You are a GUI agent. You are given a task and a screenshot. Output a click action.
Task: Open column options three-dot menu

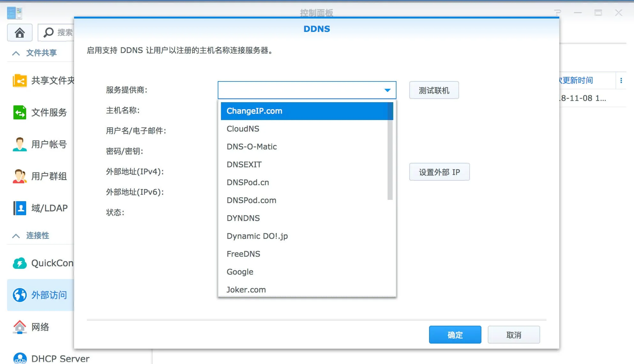point(621,80)
